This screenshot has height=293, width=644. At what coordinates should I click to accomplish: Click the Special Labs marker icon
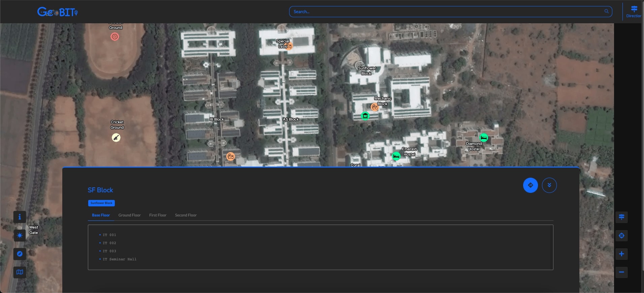pyautogui.click(x=290, y=46)
